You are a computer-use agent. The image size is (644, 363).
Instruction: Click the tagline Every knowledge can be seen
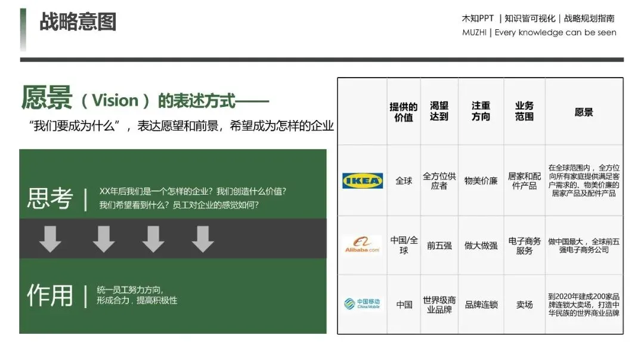point(555,32)
